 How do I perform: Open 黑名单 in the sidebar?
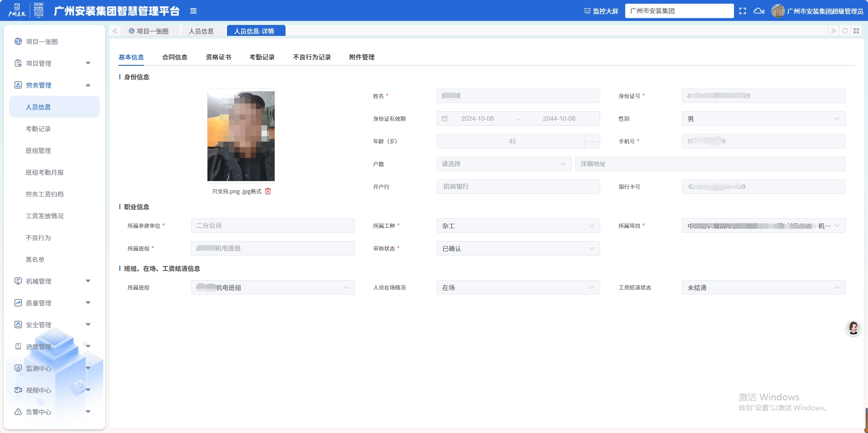coord(35,259)
